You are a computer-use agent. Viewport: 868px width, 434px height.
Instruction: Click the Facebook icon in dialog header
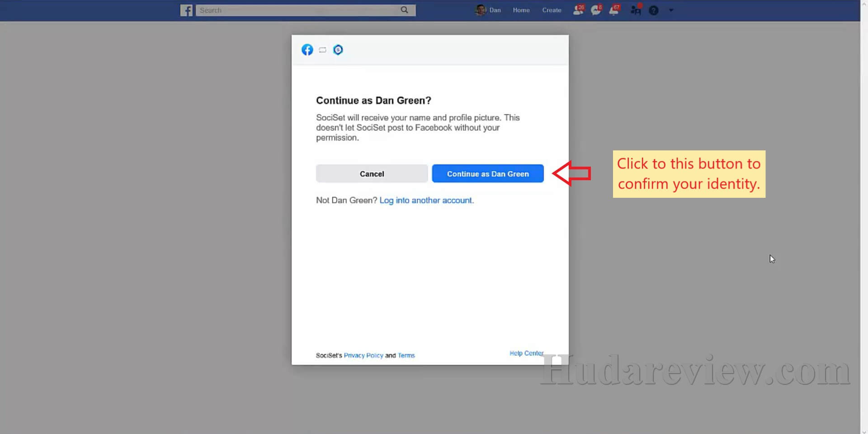pos(307,50)
